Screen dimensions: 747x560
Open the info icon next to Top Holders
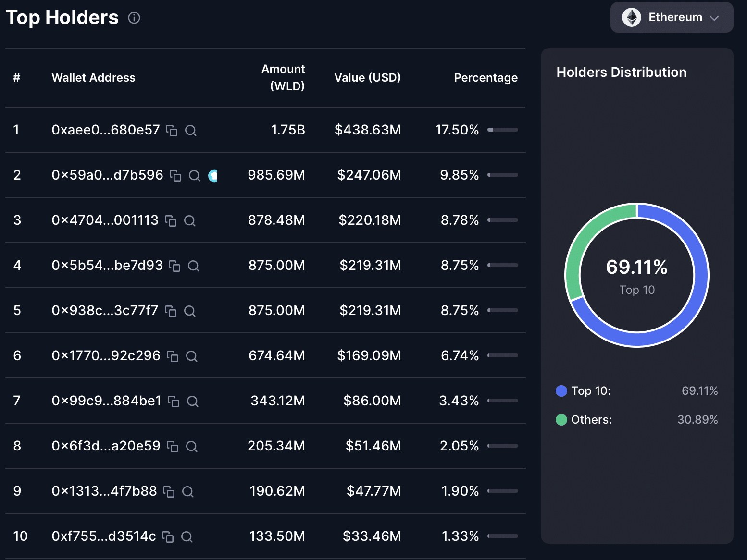coord(134,18)
